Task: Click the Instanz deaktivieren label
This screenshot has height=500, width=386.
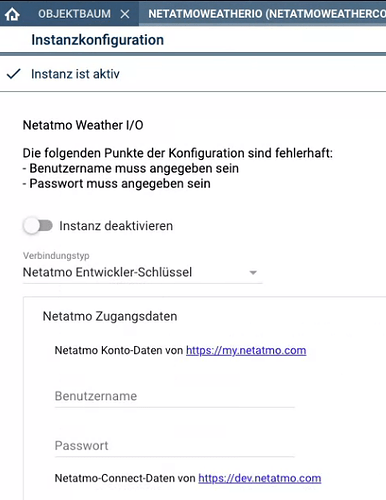Action: (116, 226)
